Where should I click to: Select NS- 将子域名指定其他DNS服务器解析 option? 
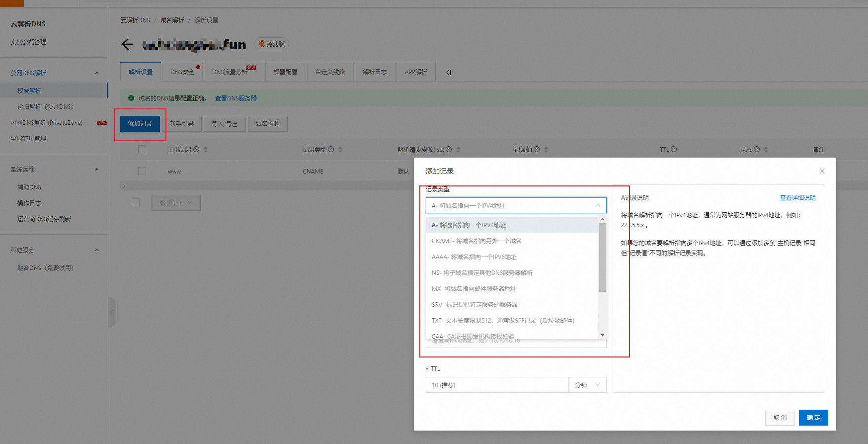point(512,272)
